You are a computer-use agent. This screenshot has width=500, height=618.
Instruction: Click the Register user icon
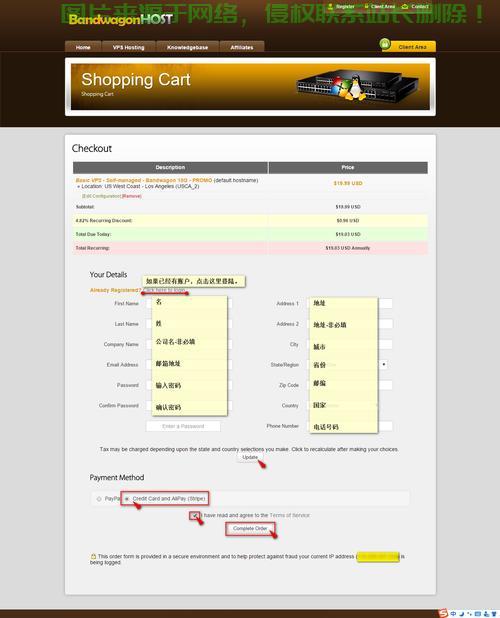tap(330, 7)
